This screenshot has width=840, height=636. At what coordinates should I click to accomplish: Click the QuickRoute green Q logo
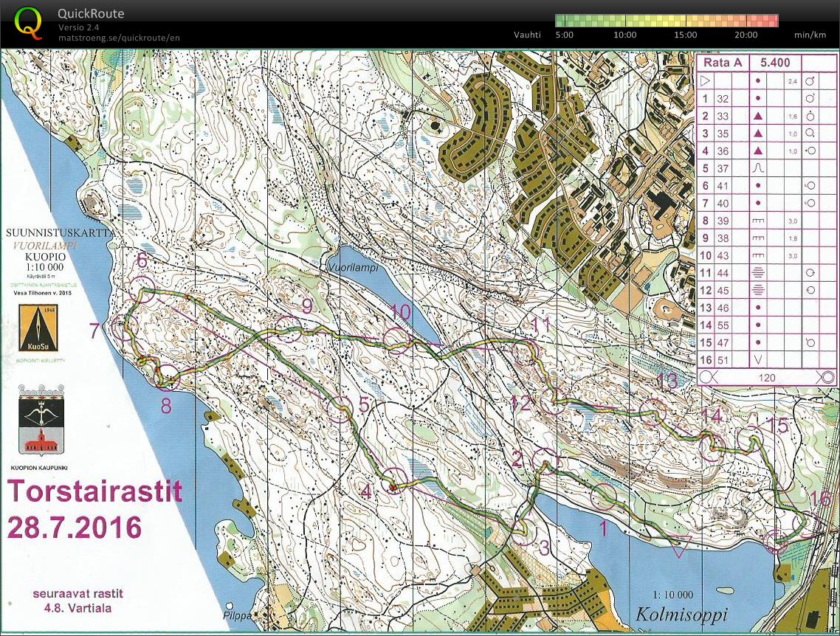point(28,21)
